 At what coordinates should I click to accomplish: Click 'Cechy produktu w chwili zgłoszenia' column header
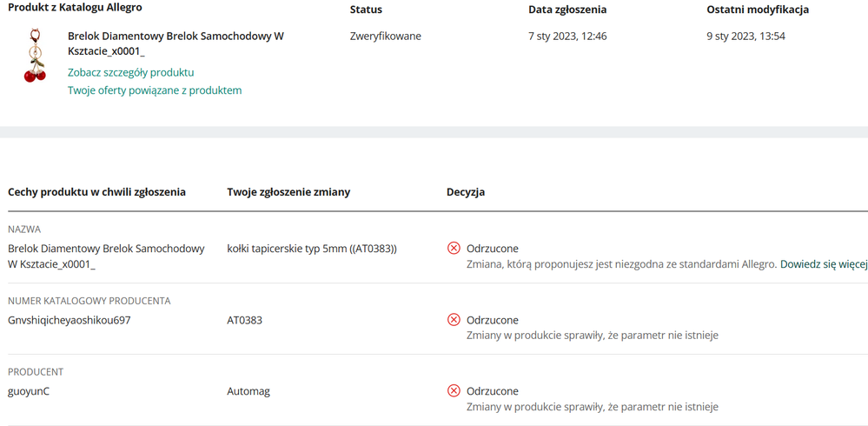pos(96,192)
